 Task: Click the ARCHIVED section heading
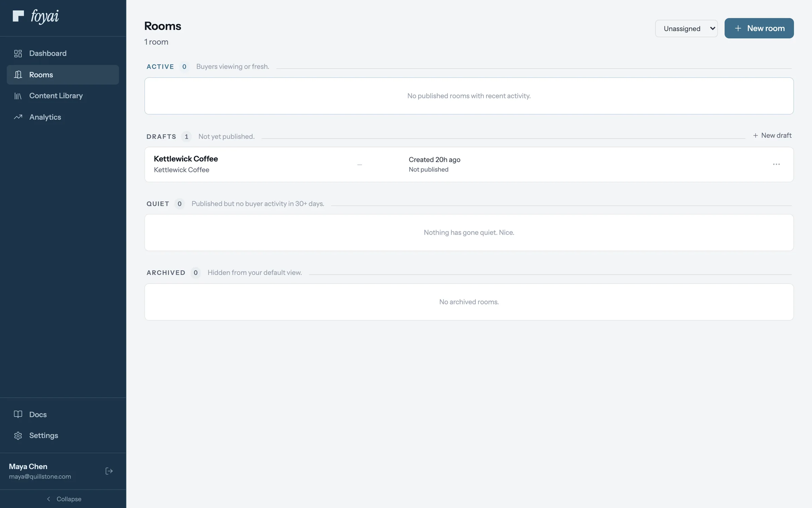[x=166, y=273]
